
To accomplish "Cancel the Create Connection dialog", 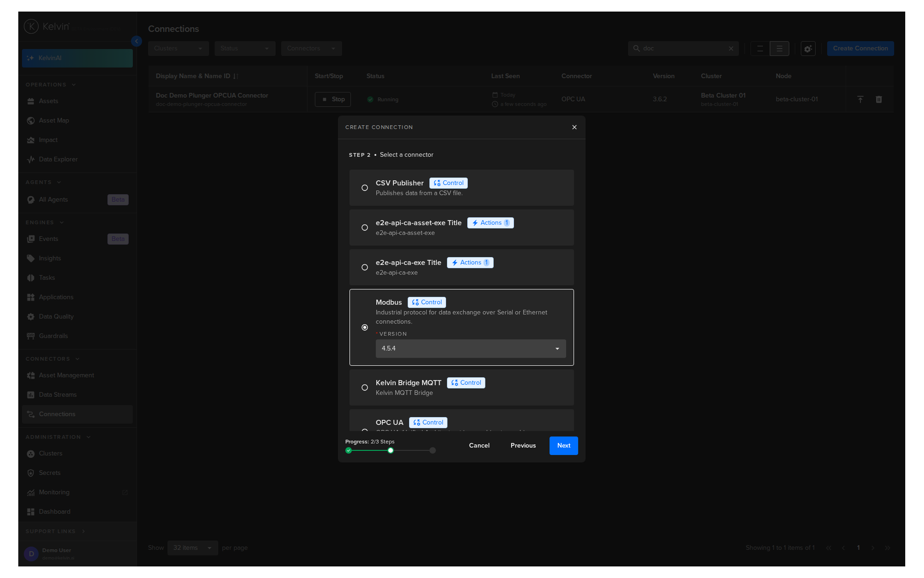I will [x=479, y=446].
